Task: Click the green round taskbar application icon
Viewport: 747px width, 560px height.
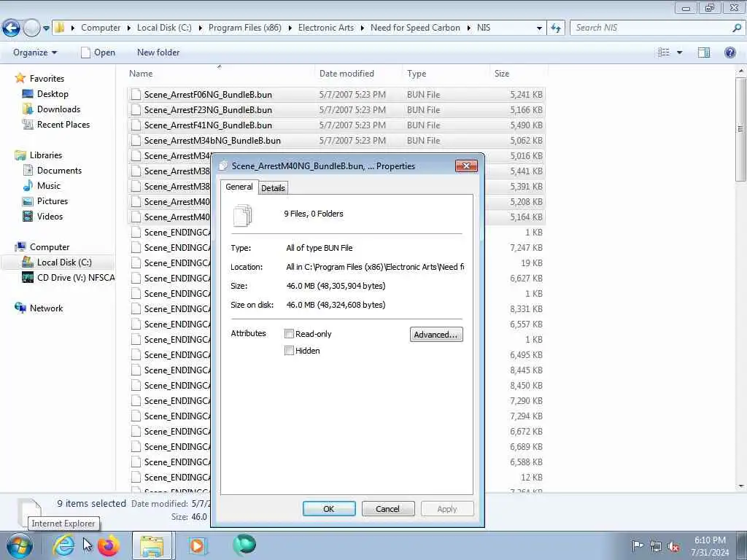Action: pos(244,545)
